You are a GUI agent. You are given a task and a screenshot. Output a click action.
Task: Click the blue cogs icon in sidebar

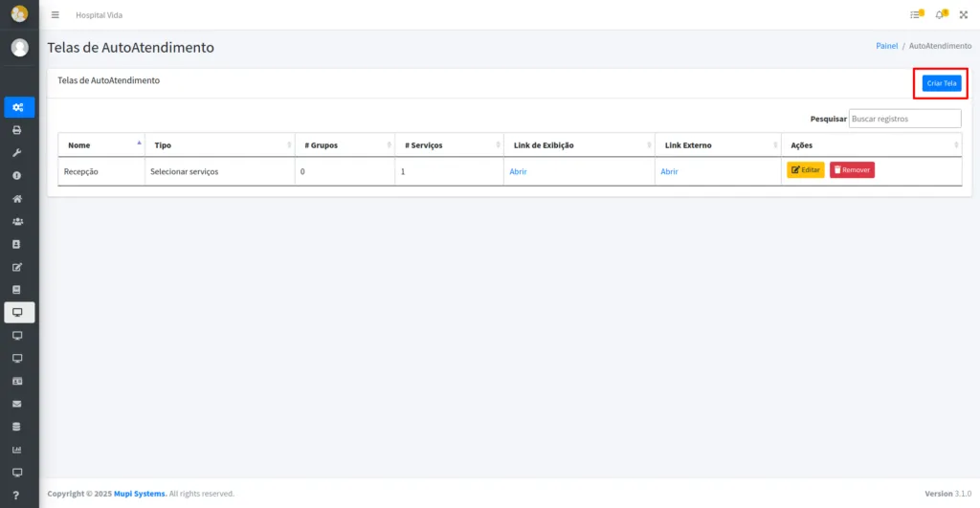(x=17, y=107)
